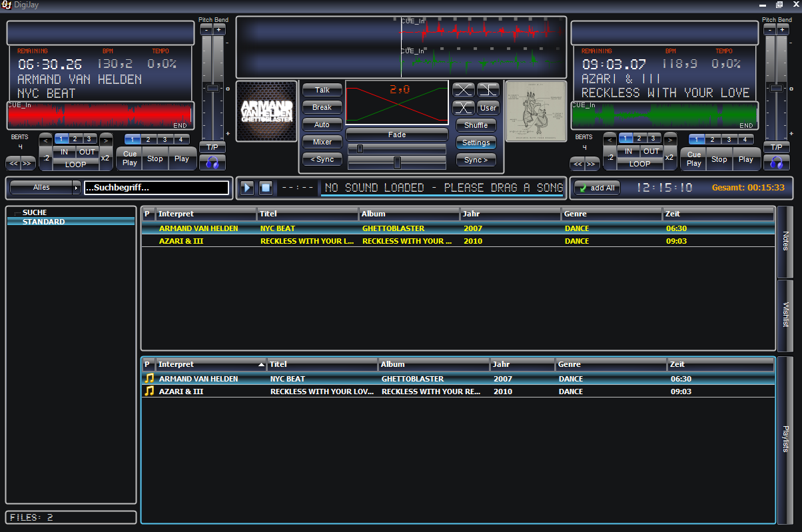Viewport: 802px width, 532px height.
Task: Open the vertical Notes tab
Action: (x=785, y=241)
